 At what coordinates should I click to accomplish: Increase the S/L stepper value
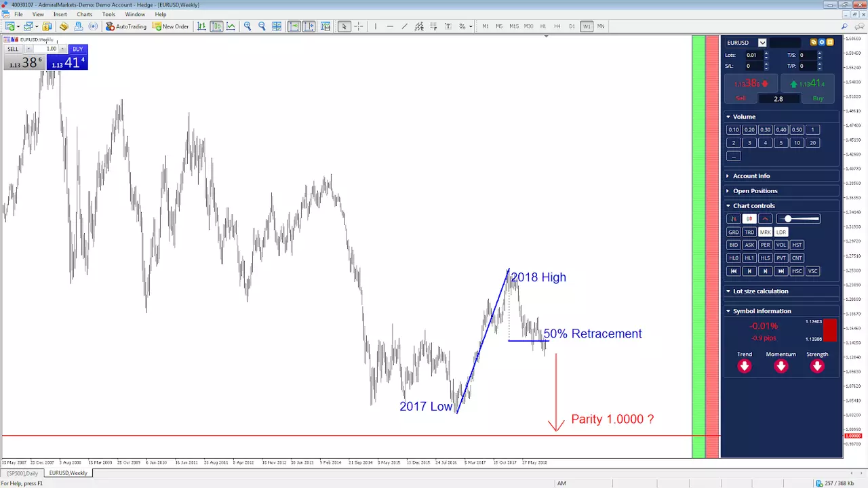point(766,64)
